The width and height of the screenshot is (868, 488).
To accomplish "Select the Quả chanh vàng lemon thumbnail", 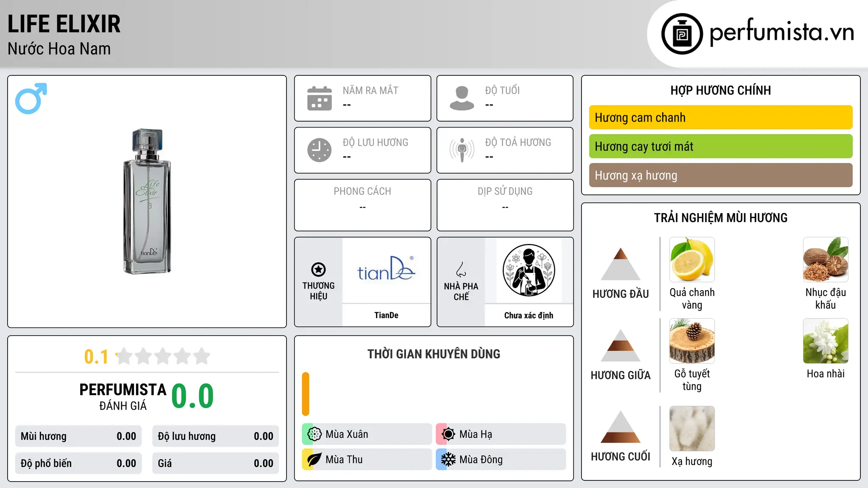I will [692, 260].
